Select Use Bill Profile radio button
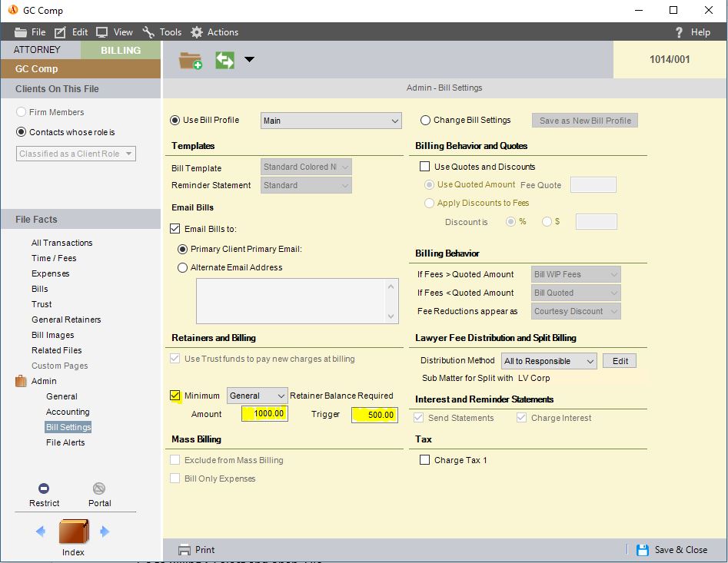Image resolution: width=728 pixels, height=563 pixels. click(x=175, y=120)
